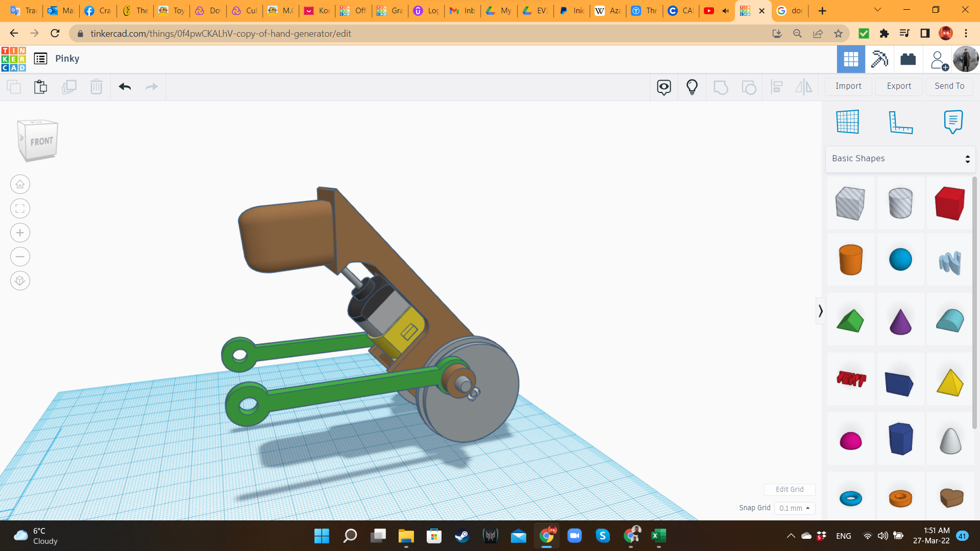Click the zoom out minus icon

click(x=20, y=257)
